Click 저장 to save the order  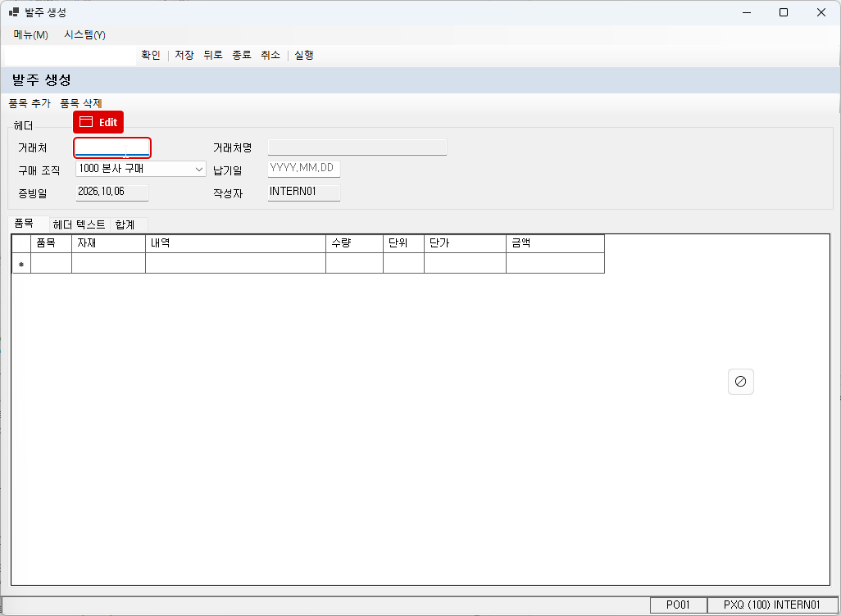pos(184,55)
